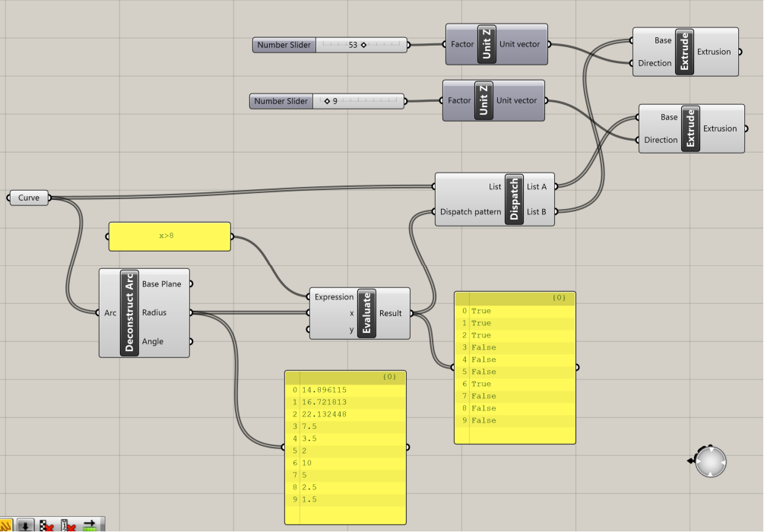Select the panel starting with 14.896115
Screen dimensions: 764x532
[x=345, y=448]
